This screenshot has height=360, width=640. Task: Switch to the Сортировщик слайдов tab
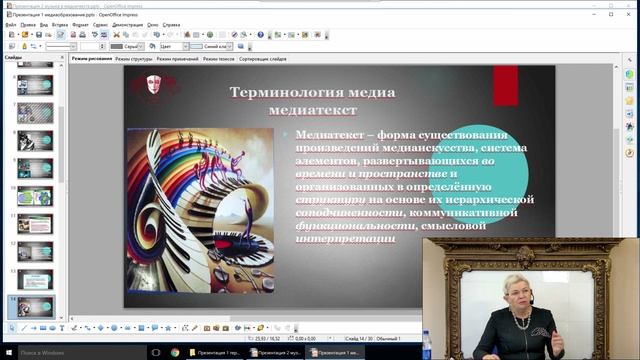262,59
